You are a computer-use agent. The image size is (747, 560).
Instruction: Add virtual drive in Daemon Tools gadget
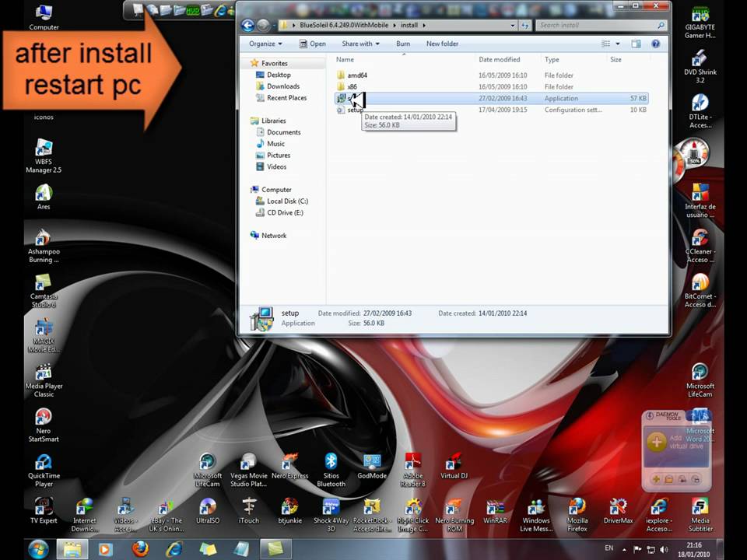click(656, 442)
